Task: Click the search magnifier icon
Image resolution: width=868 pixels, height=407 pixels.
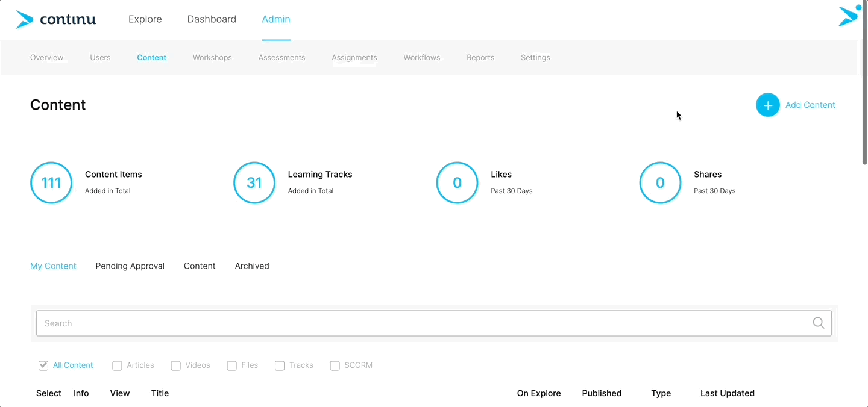Action: point(818,323)
